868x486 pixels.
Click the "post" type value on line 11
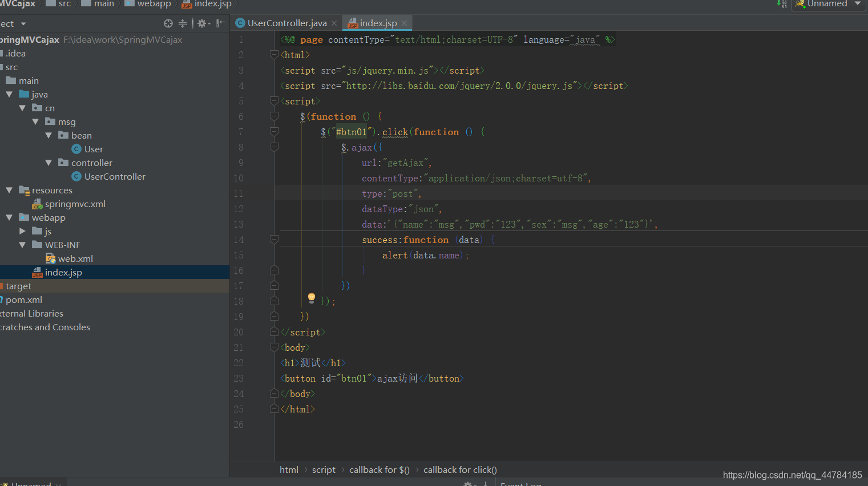click(402, 194)
